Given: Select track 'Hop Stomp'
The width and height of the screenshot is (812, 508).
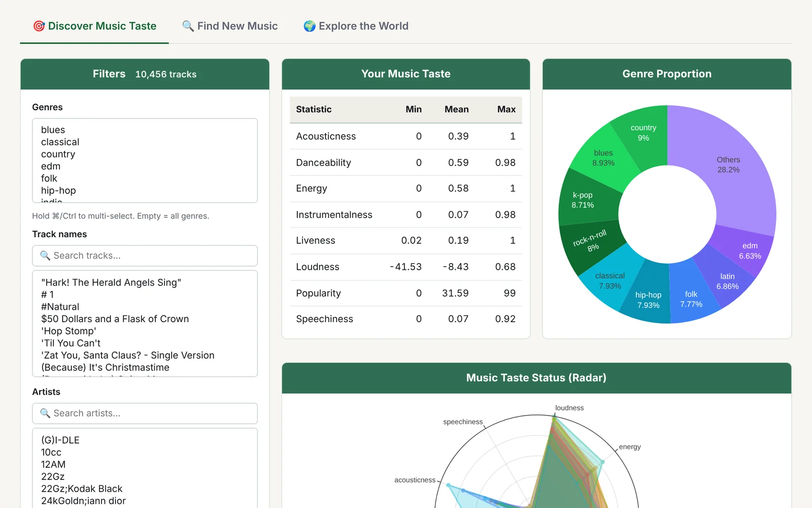Looking at the screenshot, I should tap(145, 331).
